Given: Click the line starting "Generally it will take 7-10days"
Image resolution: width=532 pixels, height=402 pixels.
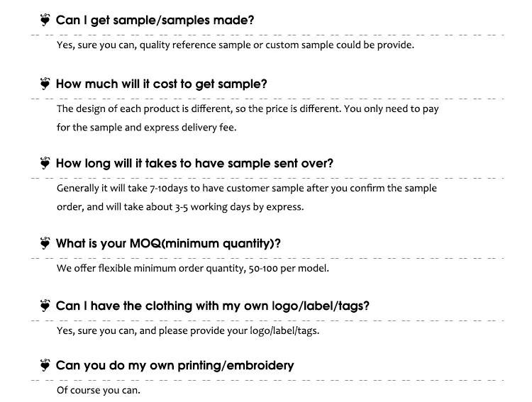Looking at the screenshot, I should tap(246, 189).
